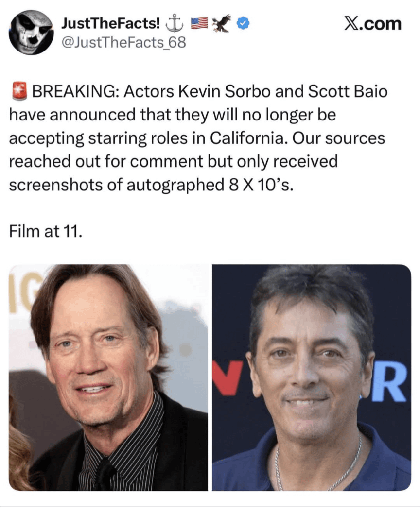420x514 pixels.
Task: Click the eagle emoji in the header
Action: tap(222, 23)
